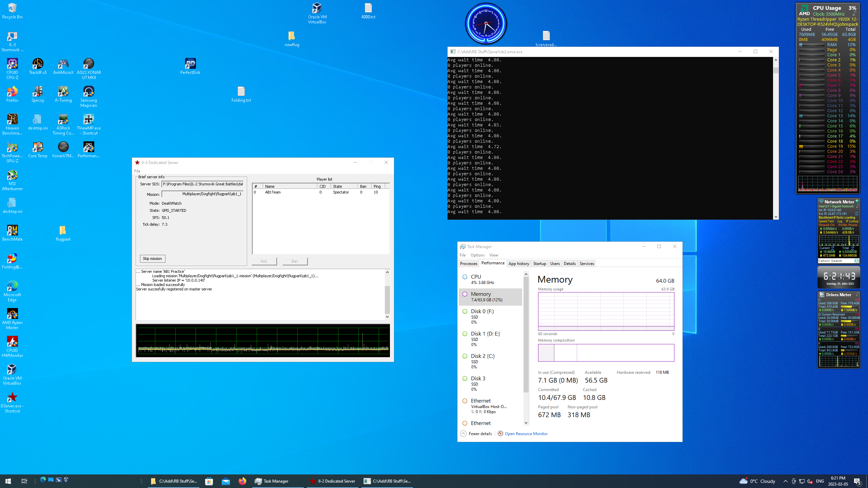
Task: Select AB1Team row in player list
Action: (x=321, y=192)
